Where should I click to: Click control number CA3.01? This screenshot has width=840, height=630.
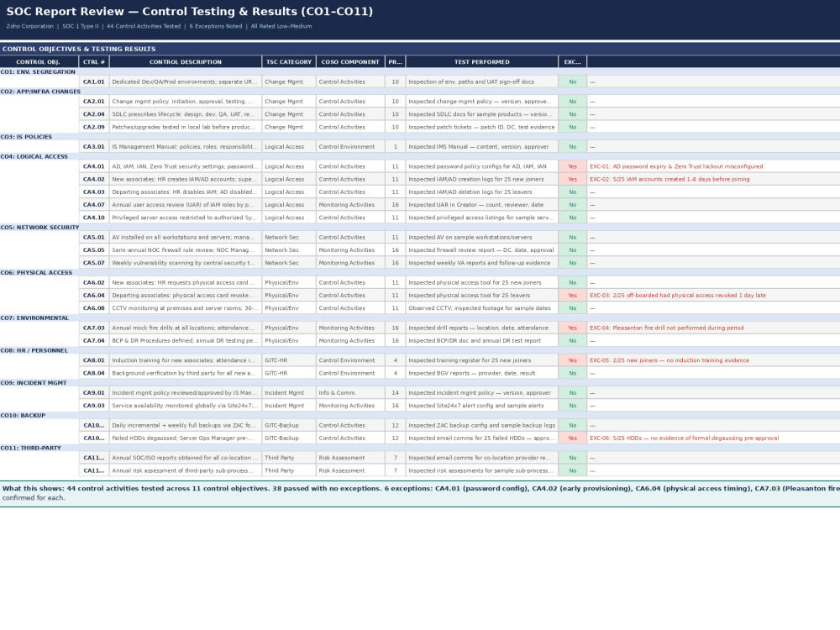click(94, 147)
